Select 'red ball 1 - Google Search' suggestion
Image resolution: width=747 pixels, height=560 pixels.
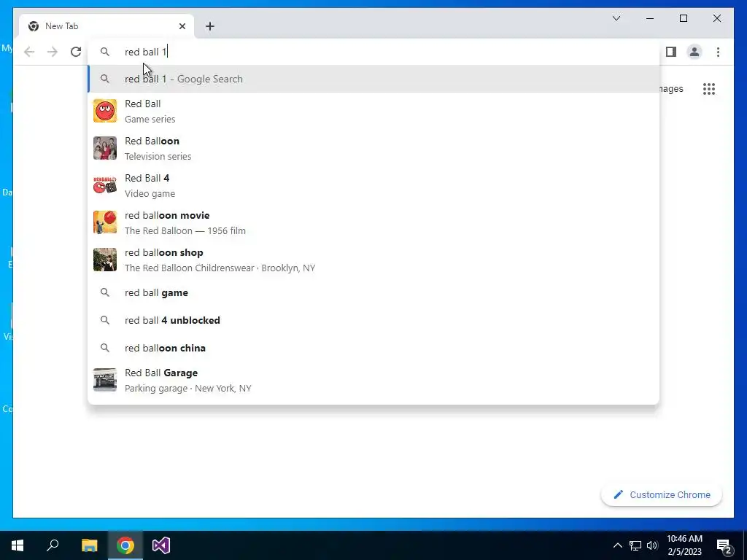tap(373, 79)
